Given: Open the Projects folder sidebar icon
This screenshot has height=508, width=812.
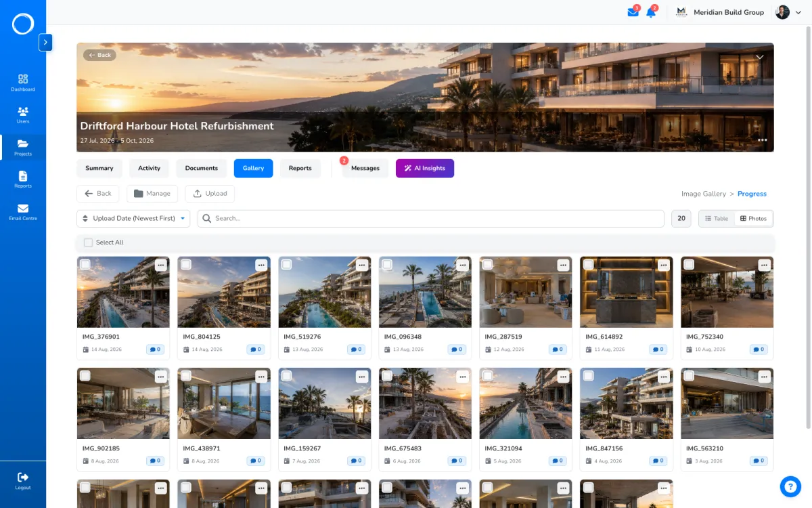Looking at the screenshot, I should pos(23,148).
